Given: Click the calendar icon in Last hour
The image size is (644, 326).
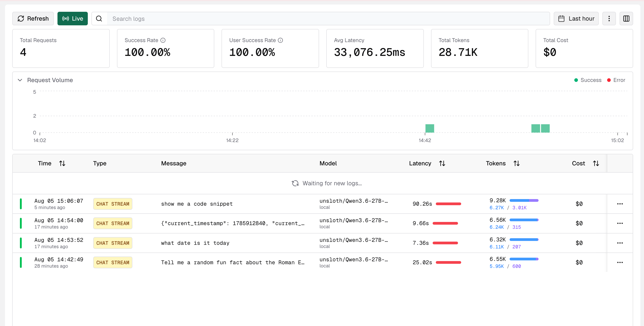Looking at the screenshot, I should pos(561,19).
